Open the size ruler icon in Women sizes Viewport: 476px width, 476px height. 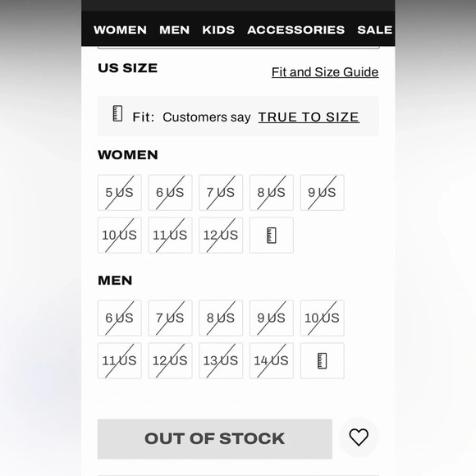click(272, 236)
